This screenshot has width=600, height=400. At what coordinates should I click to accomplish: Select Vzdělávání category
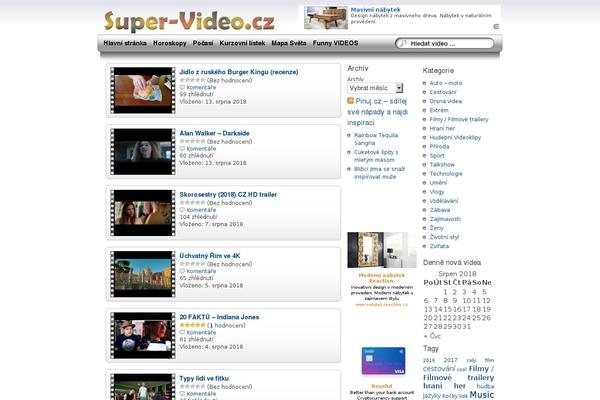click(443, 201)
